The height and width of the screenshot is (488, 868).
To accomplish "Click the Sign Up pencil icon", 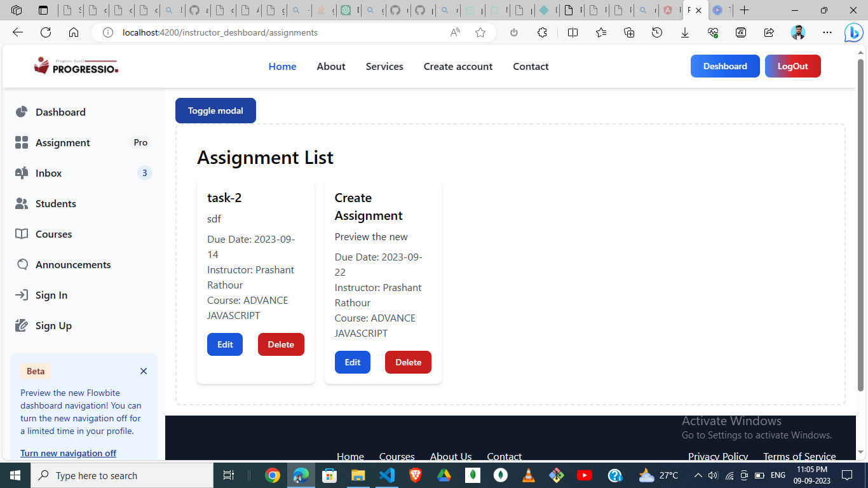I will tap(22, 325).
